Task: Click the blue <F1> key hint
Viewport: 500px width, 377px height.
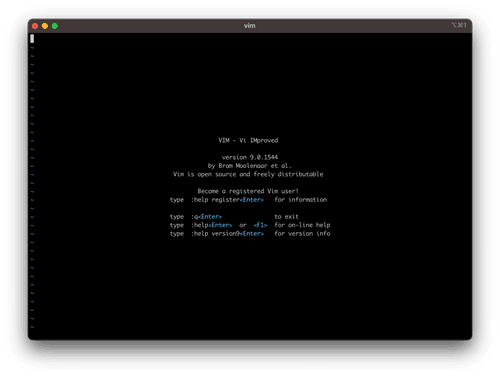Action: click(x=260, y=225)
